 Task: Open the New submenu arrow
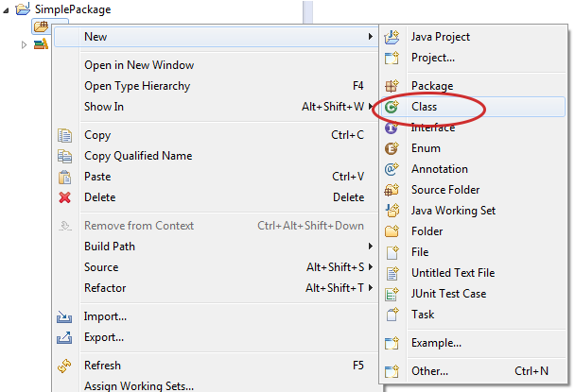tap(371, 36)
